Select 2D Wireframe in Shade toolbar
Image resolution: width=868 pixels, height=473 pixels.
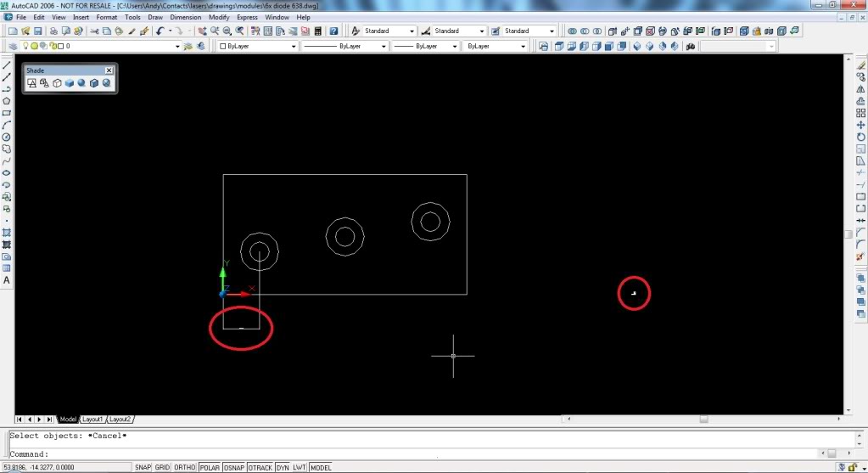click(x=31, y=83)
